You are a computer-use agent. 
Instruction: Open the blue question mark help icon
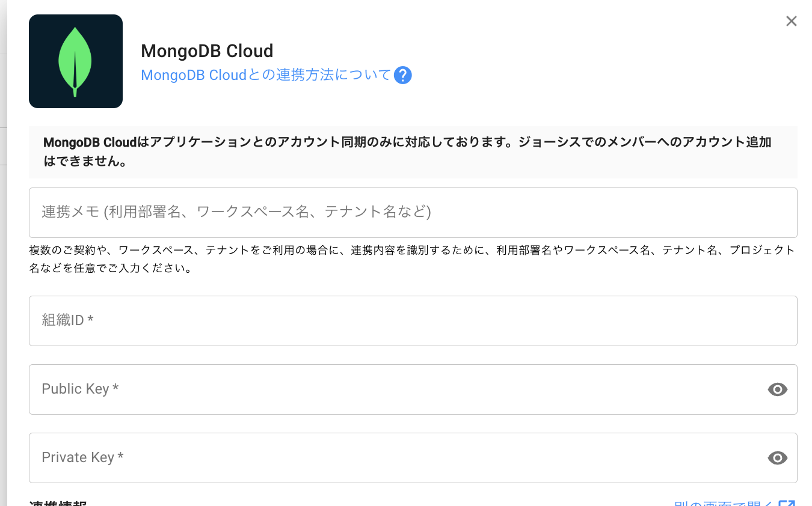pos(402,76)
